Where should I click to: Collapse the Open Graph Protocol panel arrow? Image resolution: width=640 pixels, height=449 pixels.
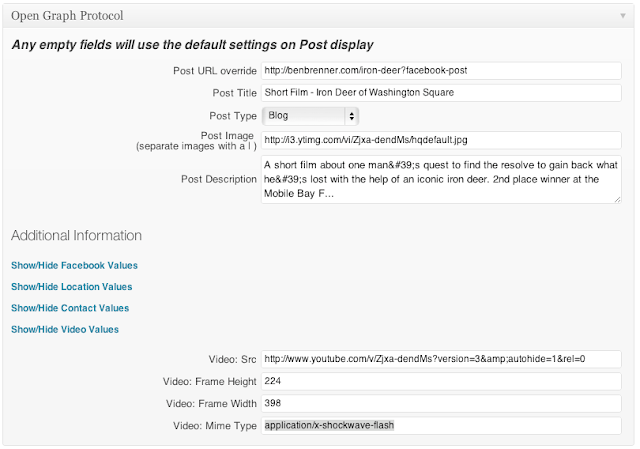click(622, 17)
